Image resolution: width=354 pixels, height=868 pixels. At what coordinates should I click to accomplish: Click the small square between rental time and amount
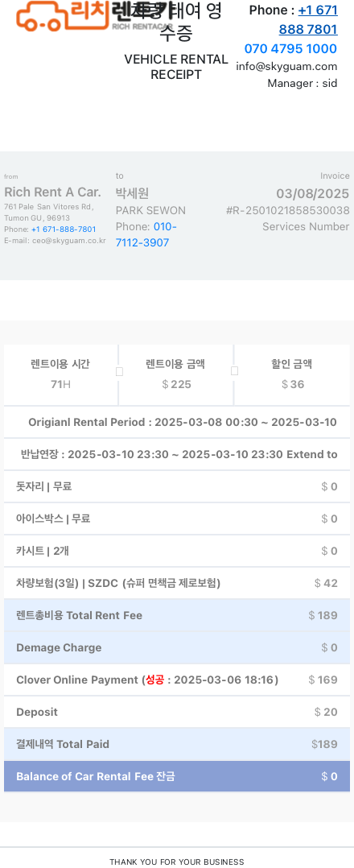[119, 372]
